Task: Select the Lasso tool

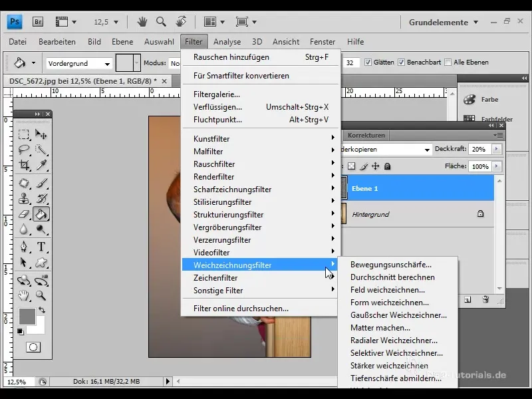Action: [x=24, y=150]
